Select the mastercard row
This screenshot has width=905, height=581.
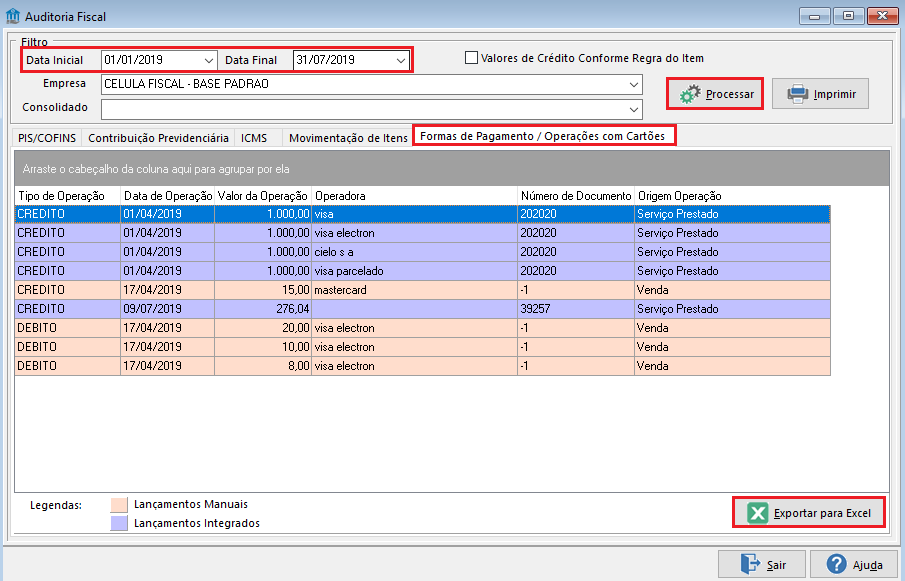pyautogui.click(x=422, y=290)
